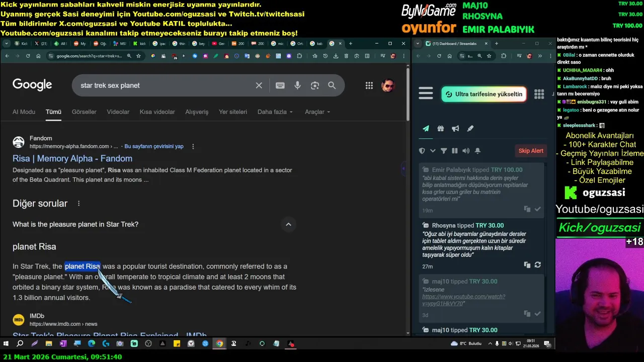This screenshot has height=362, width=644.
Task: Click the Google page vertical scrollbar
Action: coord(408,94)
